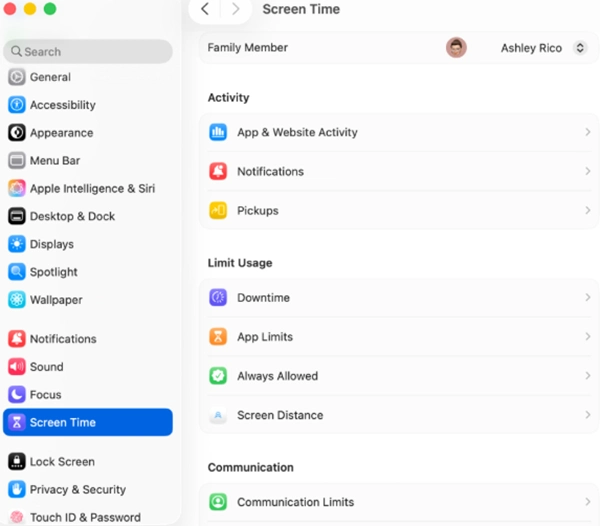Expand App & Website Activity via its chevron
Image resolution: width=600 pixels, height=526 pixels.
(x=588, y=132)
